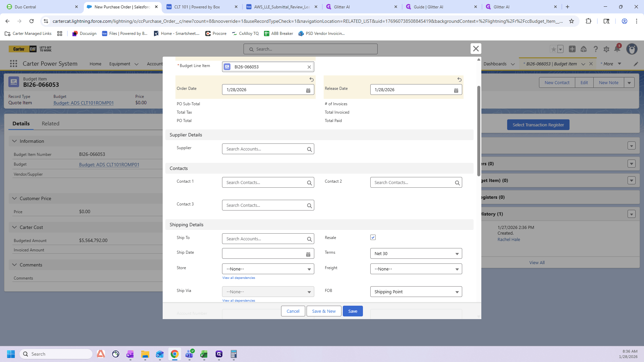This screenshot has width=644, height=362.
Task: Open the App Launcher grid icon
Action: click(x=13, y=64)
